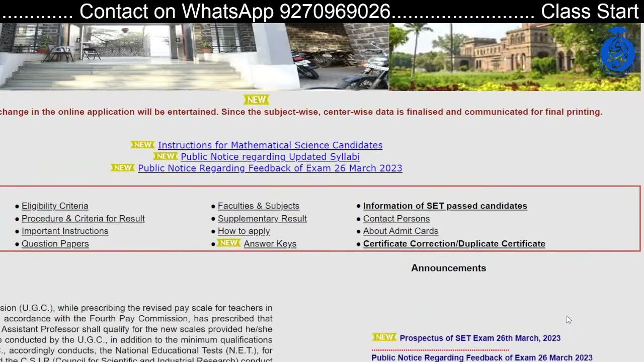The width and height of the screenshot is (644, 362).
Task: Open Prospectus of SET Exam 26th March, 2023
Action: tap(480, 338)
